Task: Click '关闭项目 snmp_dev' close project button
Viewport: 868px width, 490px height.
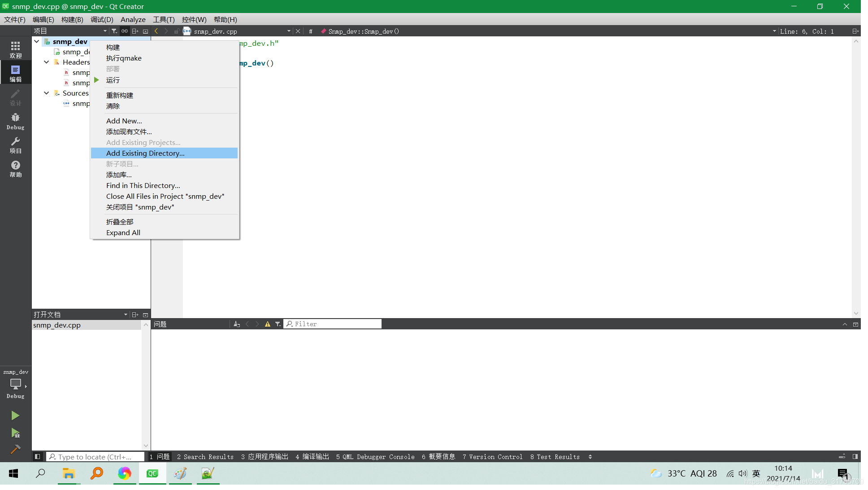Action: (x=140, y=206)
